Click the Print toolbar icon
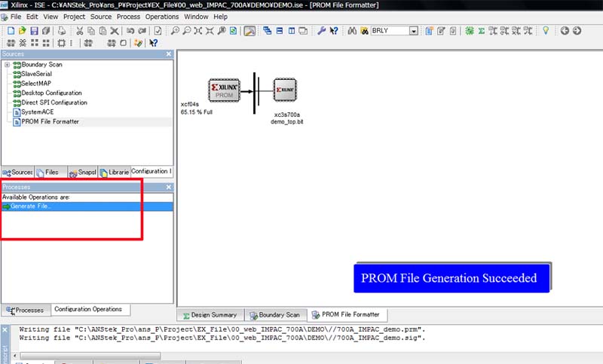 [62, 31]
